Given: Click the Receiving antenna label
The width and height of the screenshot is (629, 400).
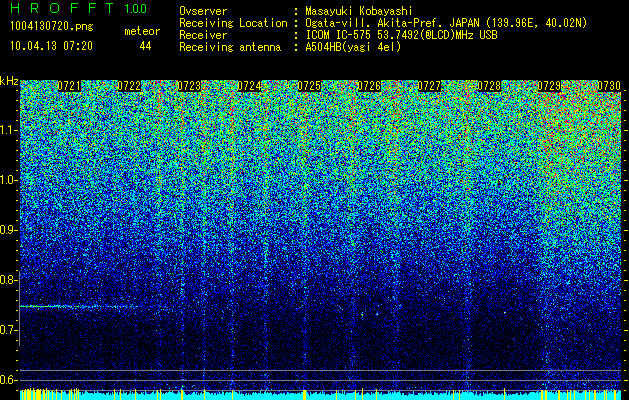Looking at the screenshot, I should point(230,47).
